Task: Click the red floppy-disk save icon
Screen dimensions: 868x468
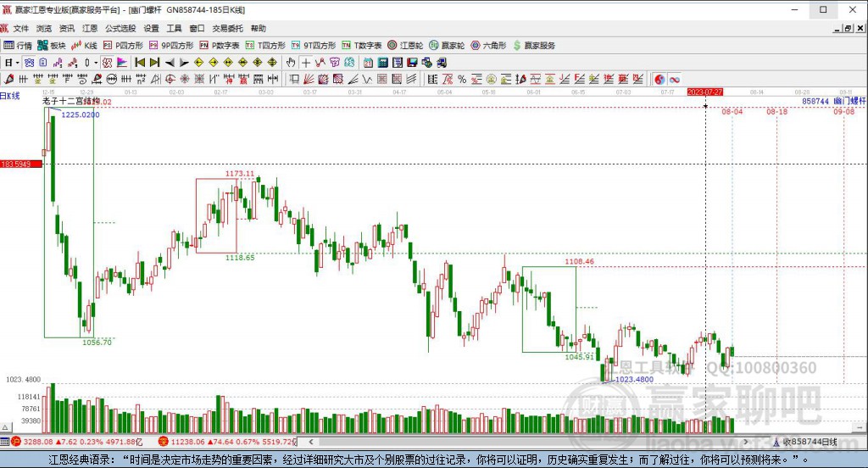Action: pyautogui.click(x=413, y=63)
